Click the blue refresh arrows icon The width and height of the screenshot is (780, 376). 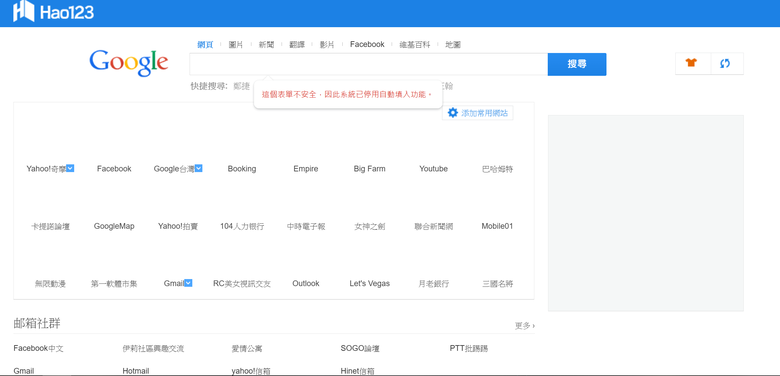(725, 64)
